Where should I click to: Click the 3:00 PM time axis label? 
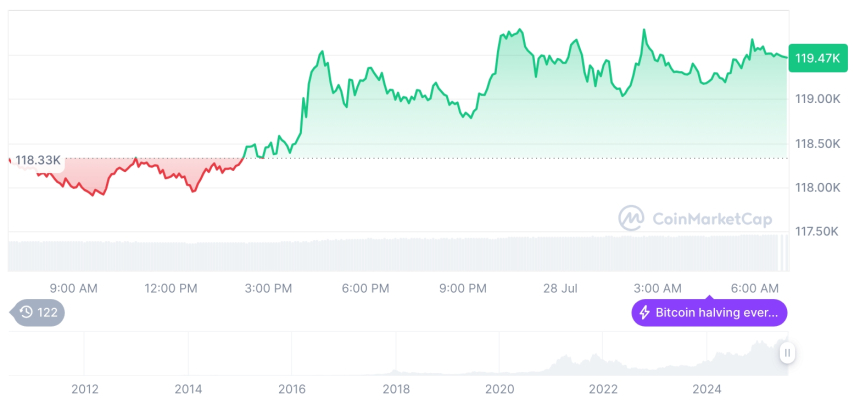(268, 288)
